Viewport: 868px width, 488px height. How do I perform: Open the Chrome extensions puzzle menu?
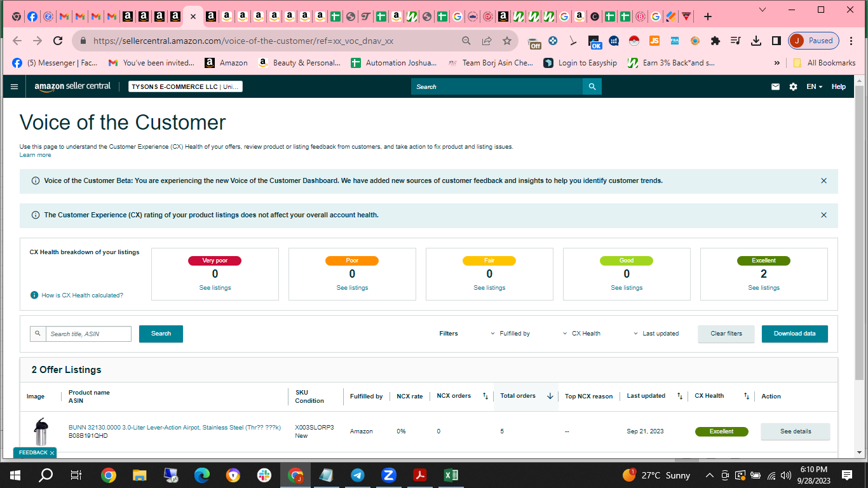pyautogui.click(x=715, y=41)
